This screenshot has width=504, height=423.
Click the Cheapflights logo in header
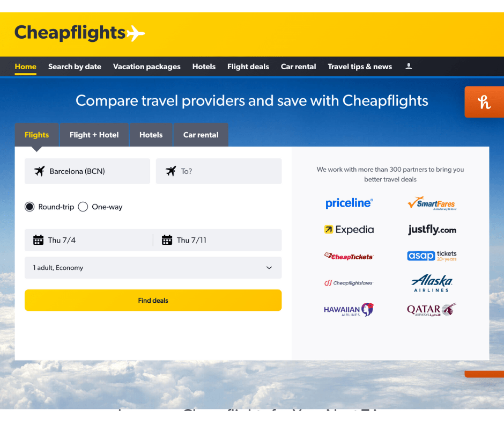(79, 33)
